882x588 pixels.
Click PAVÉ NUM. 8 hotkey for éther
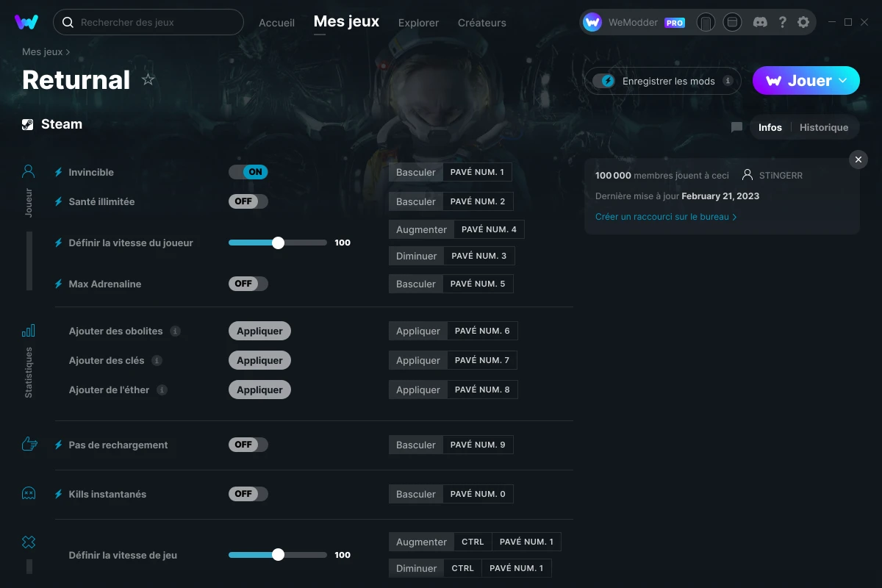482,390
